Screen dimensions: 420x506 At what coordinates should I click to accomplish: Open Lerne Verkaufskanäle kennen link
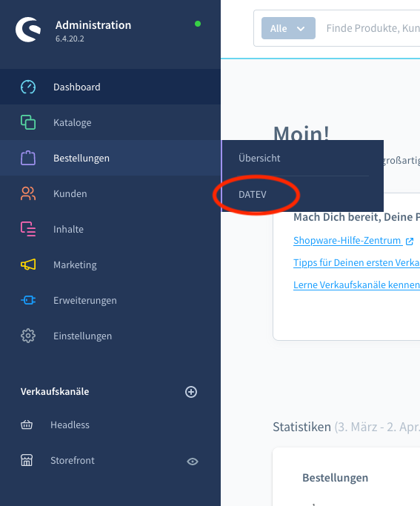coord(356,285)
